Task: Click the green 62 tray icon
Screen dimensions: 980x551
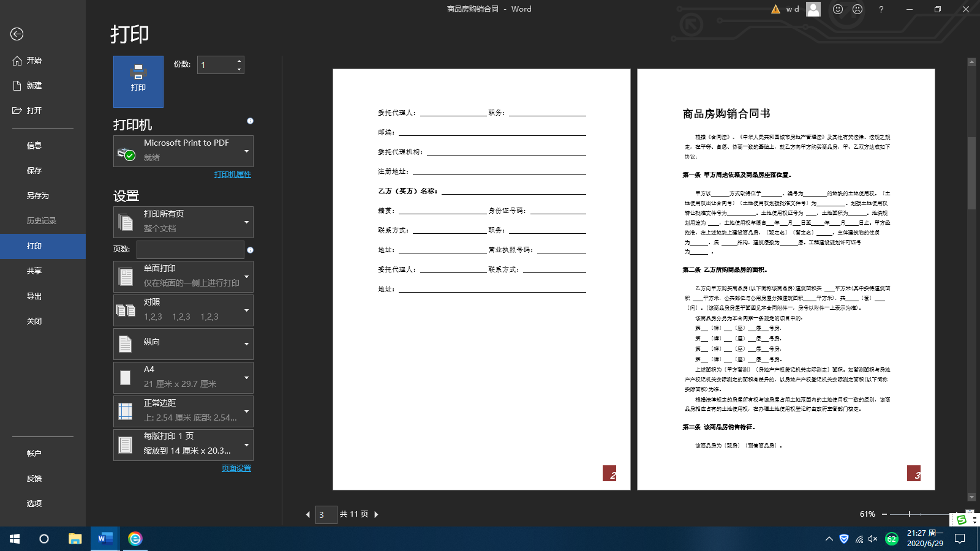Action: [x=892, y=539]
